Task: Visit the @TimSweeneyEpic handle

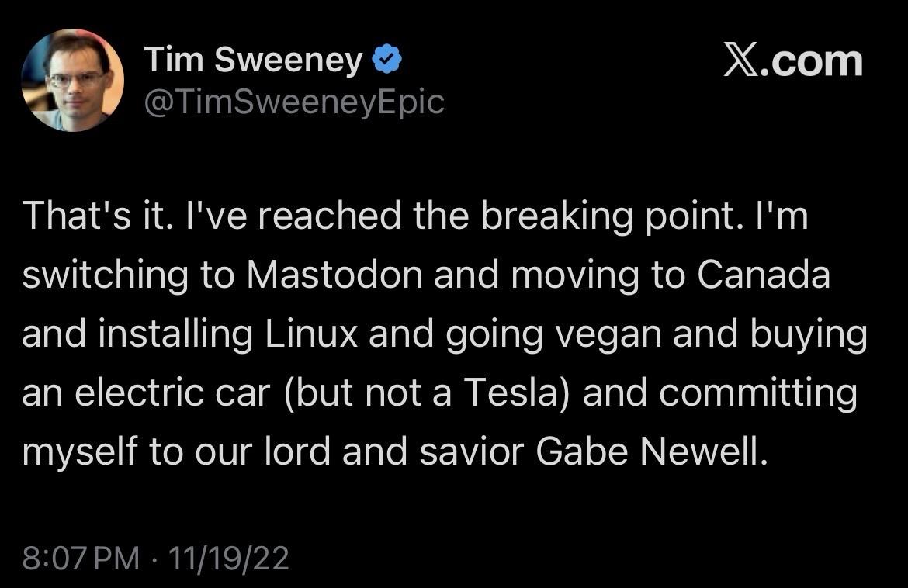Action: coord(295,102)
